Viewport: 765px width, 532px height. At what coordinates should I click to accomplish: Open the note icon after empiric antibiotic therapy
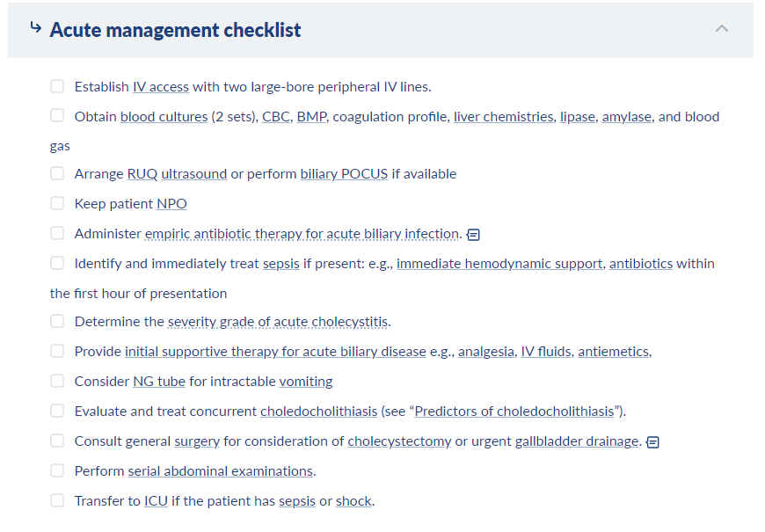(473, 235)
